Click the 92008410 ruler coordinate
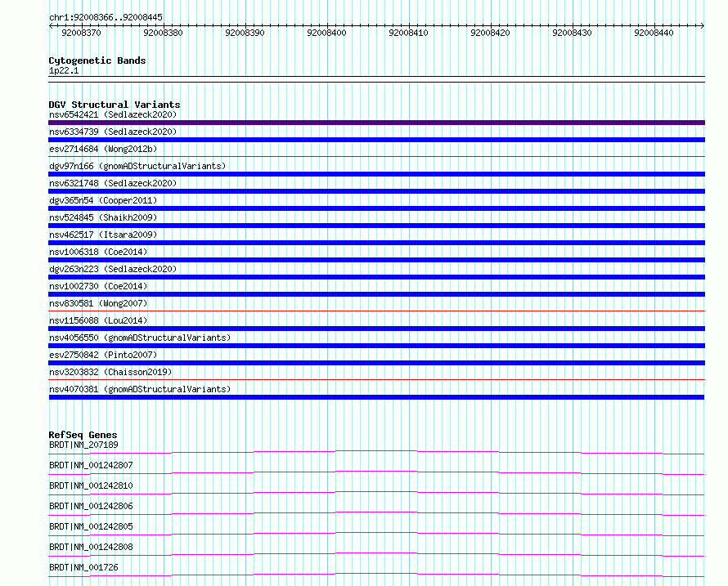This screenshot has width=728, height=586. pos(408,33)
